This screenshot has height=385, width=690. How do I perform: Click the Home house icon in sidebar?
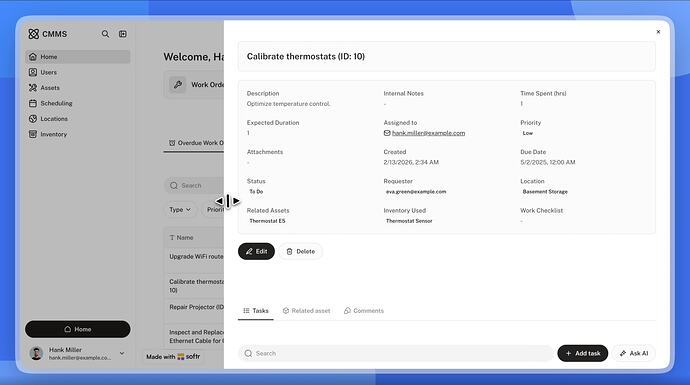(33, 57)
